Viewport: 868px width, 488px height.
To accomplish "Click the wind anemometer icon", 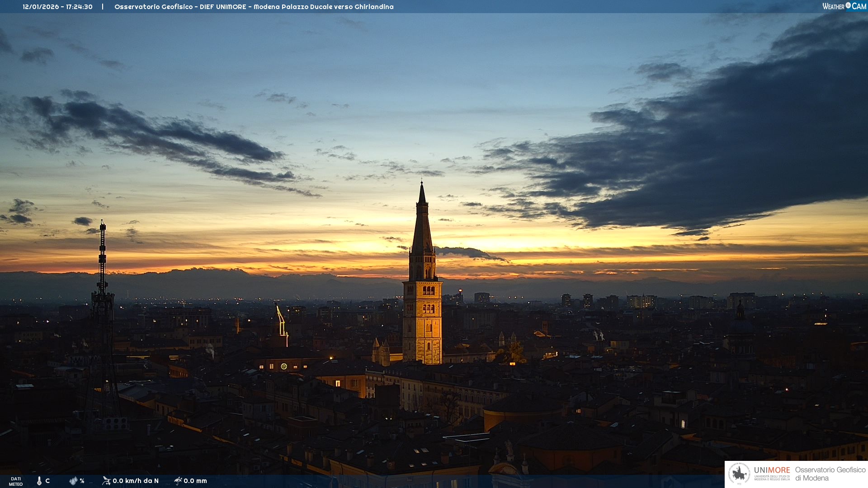I will pos(106,481).
